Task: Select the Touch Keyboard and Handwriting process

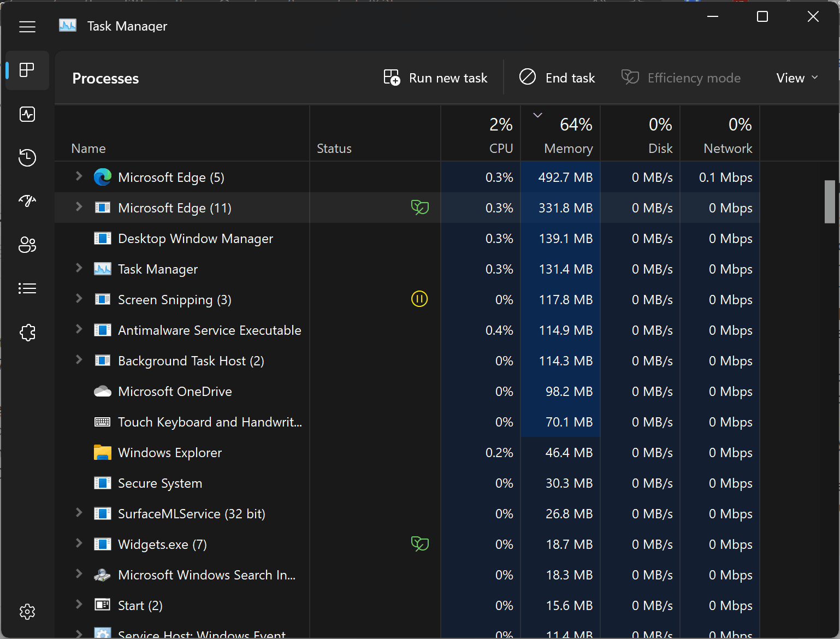Action: tap(210, 422)
